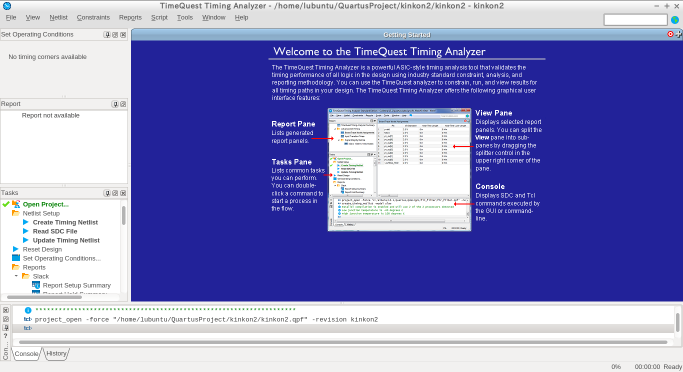Click the Set Operating Conditions task icon

point(16,258)
